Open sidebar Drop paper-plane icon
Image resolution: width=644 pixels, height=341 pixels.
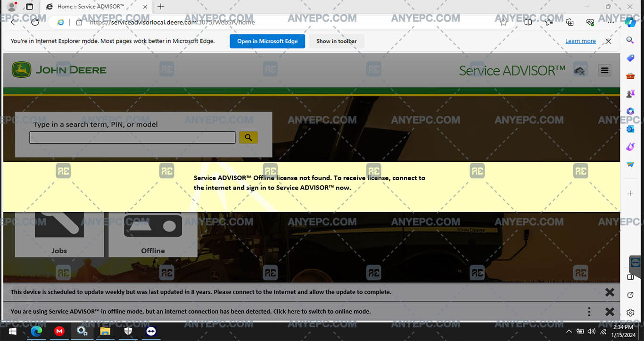coord(630,165)
